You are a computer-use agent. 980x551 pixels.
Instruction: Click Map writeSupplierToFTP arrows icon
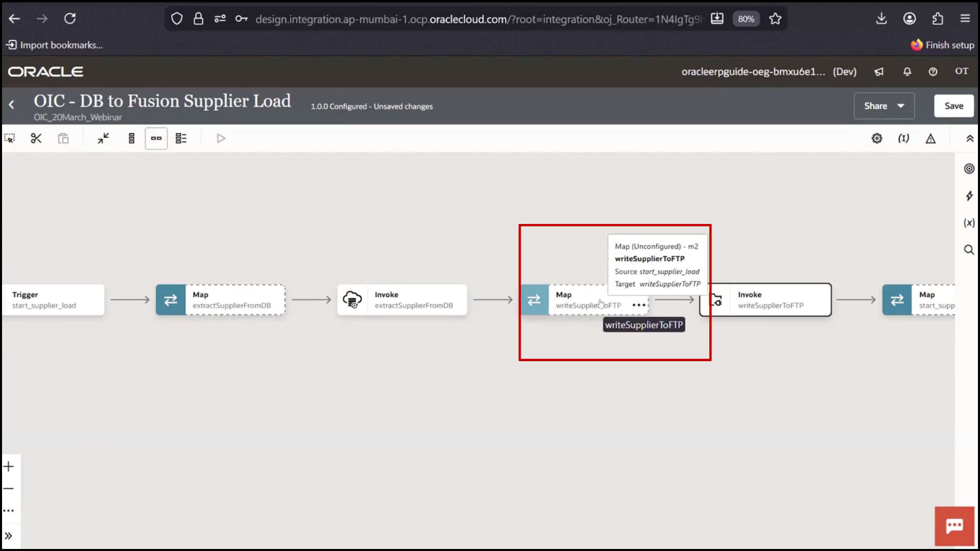pos(534,300)
